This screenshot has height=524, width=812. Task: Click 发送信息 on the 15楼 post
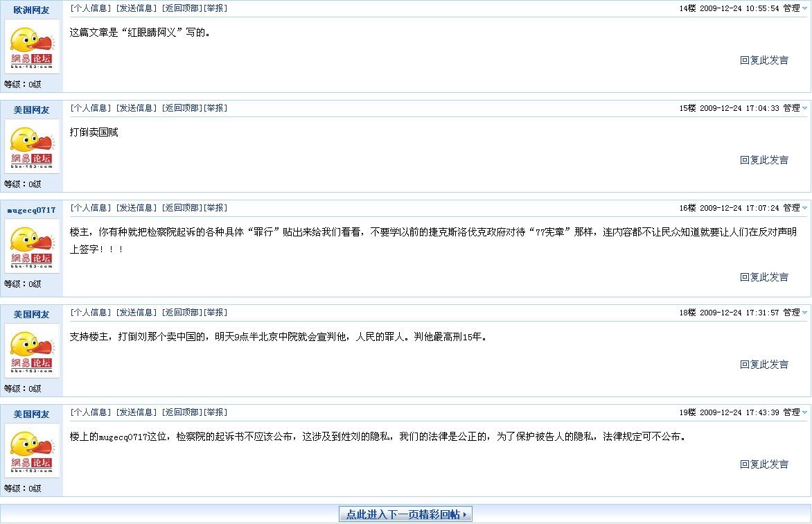pyautogui.click(x=136, y=108)
